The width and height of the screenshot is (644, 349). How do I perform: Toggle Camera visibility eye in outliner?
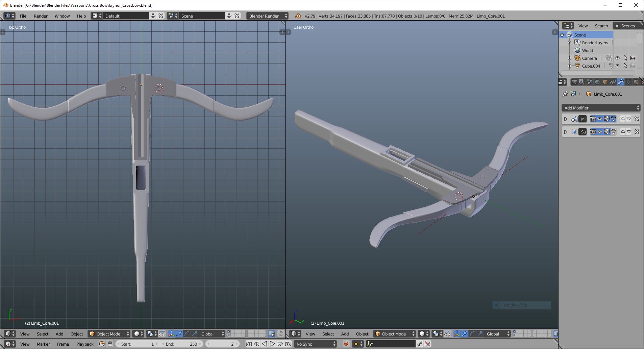click(617, 58)
